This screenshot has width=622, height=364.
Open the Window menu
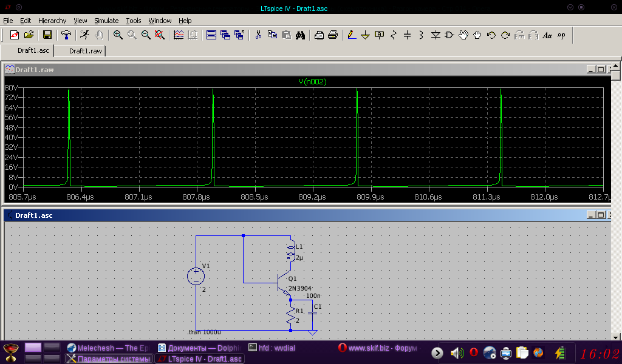160,21
